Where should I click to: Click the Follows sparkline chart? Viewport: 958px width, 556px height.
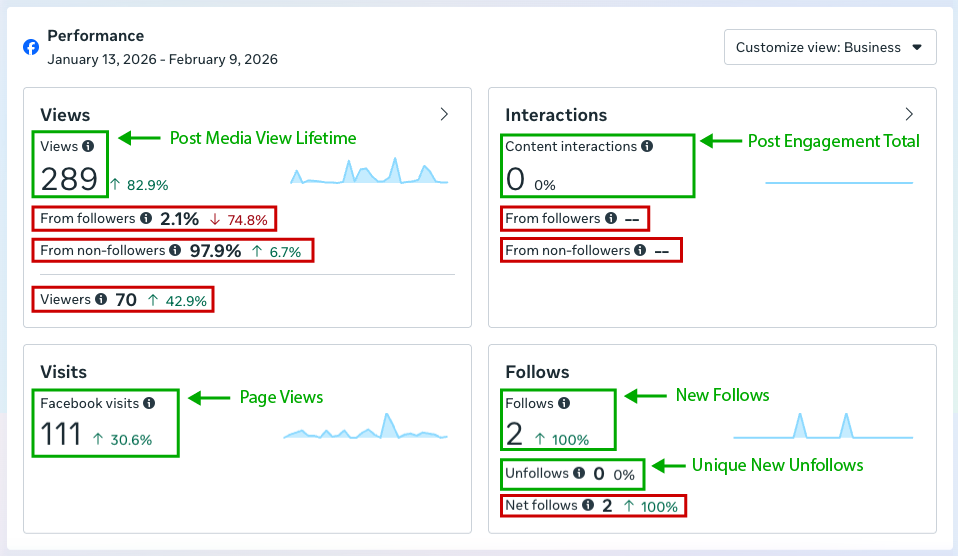click(x=822, y=428)
